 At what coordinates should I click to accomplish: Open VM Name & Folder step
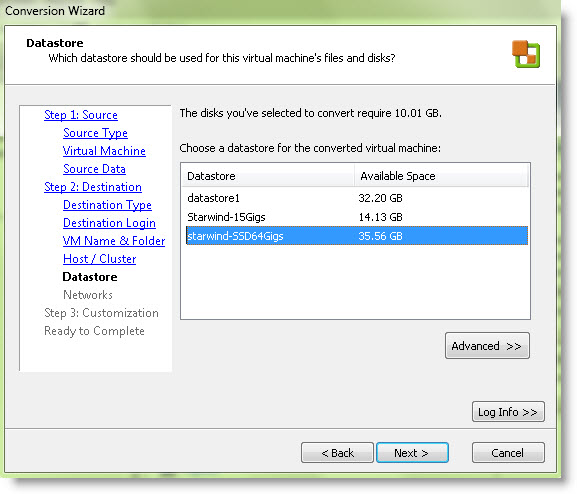[x=114, y=241]
